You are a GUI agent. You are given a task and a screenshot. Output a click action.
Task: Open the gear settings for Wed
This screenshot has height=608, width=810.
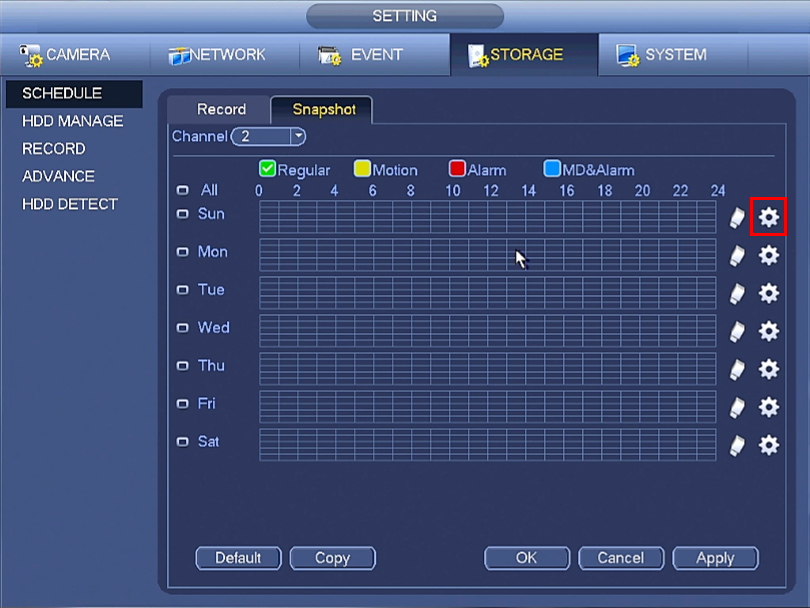[769, 331]
